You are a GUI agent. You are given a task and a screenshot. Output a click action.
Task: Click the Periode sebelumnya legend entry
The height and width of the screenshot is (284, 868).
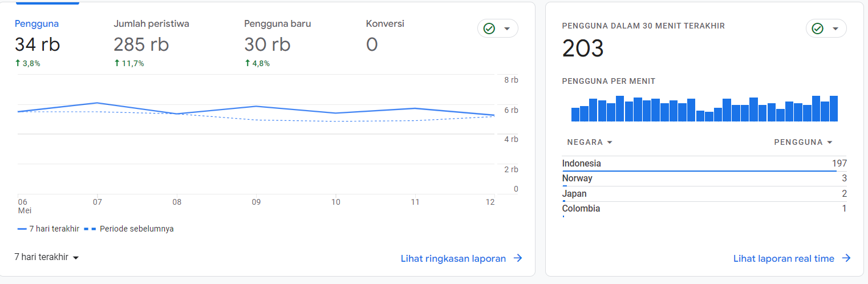pyautogui.click(x=129, y=229)
